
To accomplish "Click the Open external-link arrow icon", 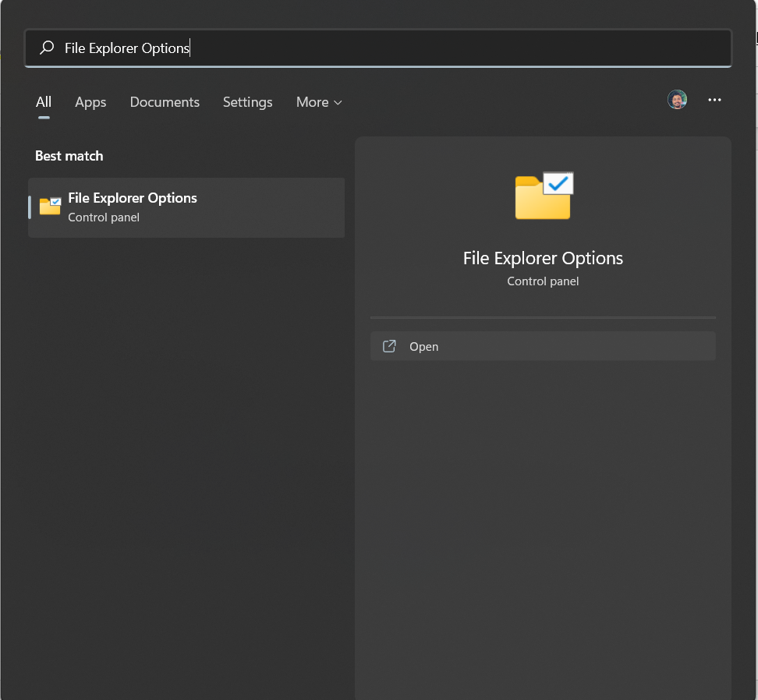I will pyautogui.click(x=389, y=346).
